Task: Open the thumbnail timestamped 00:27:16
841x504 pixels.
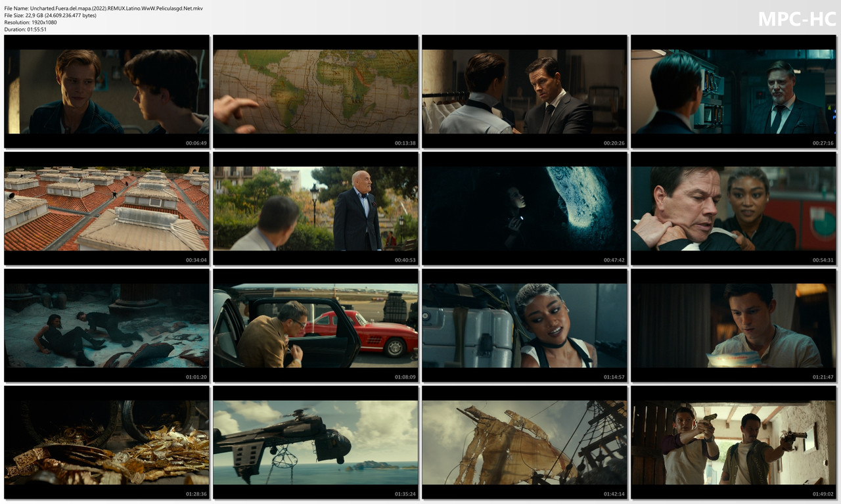Action: click(x=733, y=91)
